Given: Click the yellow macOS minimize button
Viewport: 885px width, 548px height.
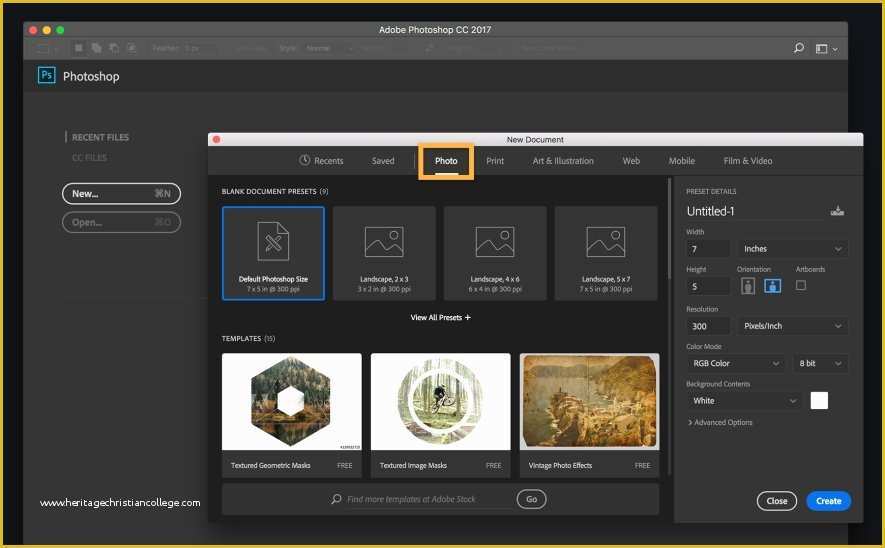Looking at the screenshot, I should (47, 30).
